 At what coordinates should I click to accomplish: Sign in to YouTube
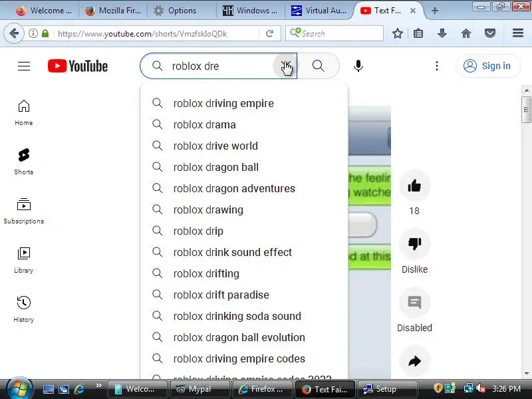[x=487, y=66]
